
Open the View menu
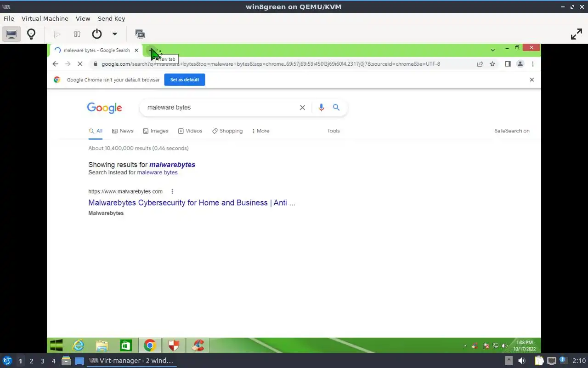(x=83, y=18)
